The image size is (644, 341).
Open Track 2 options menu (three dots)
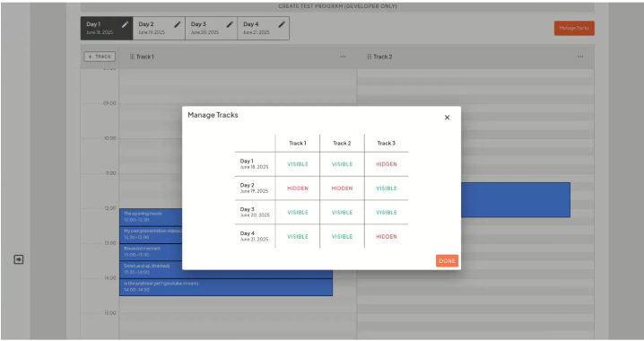click(x=580, y=57)
